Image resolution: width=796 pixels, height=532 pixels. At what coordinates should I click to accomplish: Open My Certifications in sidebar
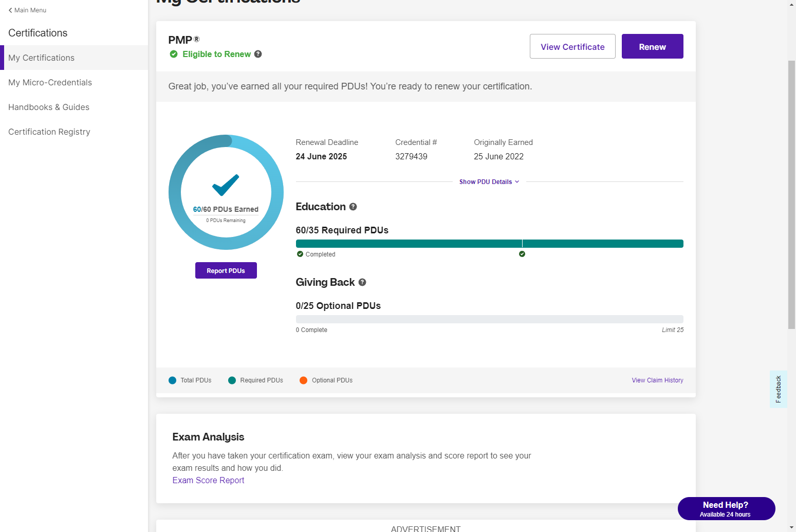pos(41,58)
